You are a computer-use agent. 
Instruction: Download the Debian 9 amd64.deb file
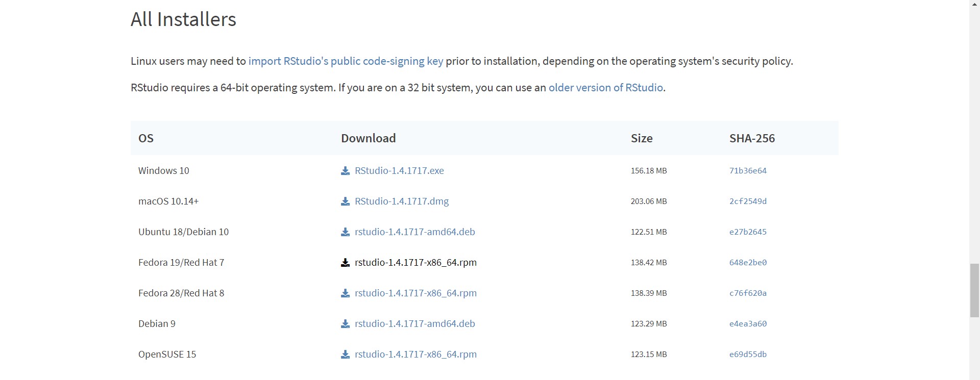click(415, 324)
